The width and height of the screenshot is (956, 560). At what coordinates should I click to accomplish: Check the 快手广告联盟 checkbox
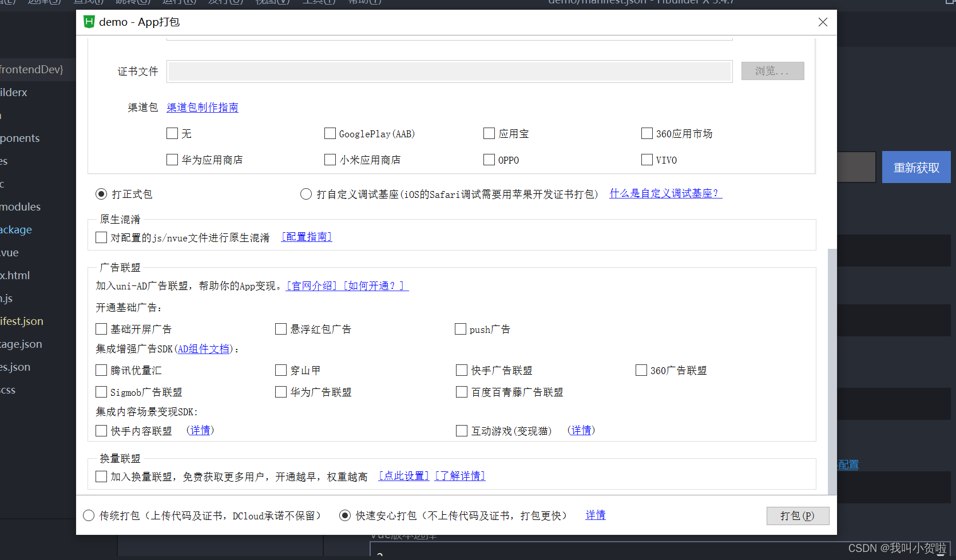click(x=462, y=370)
